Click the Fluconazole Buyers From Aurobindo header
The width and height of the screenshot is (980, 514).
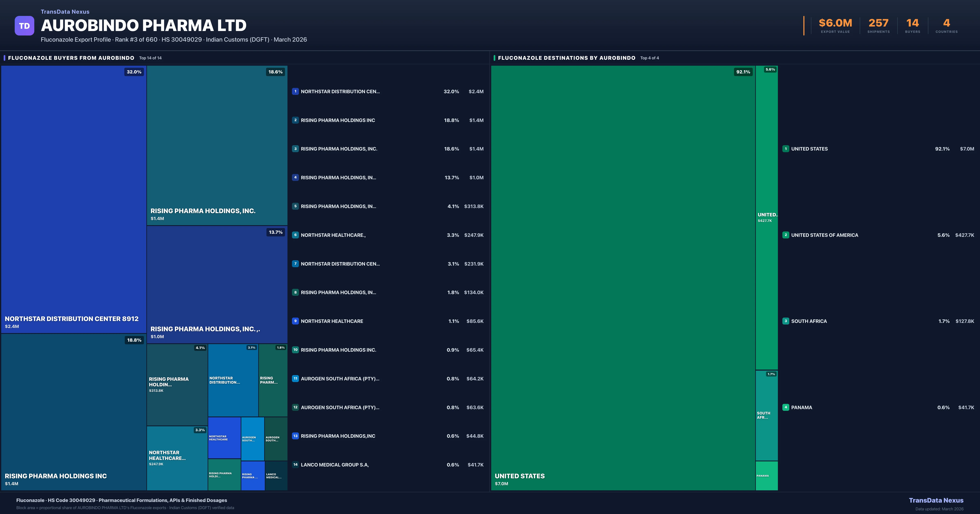coord(71,58)
